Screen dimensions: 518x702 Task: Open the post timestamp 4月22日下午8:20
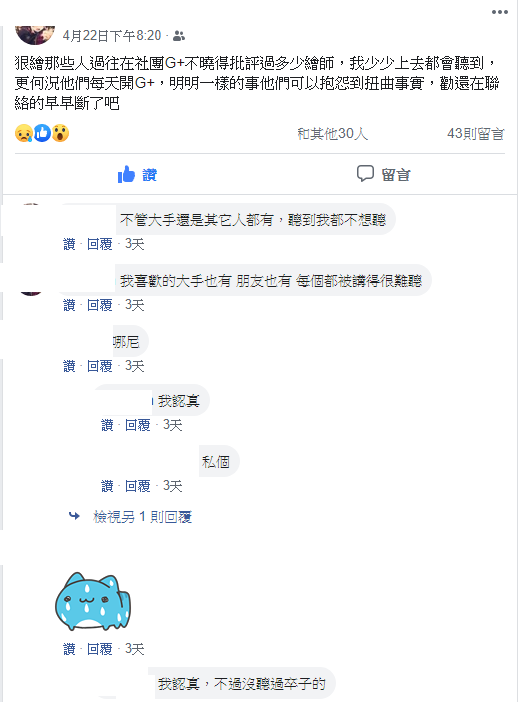112,35
